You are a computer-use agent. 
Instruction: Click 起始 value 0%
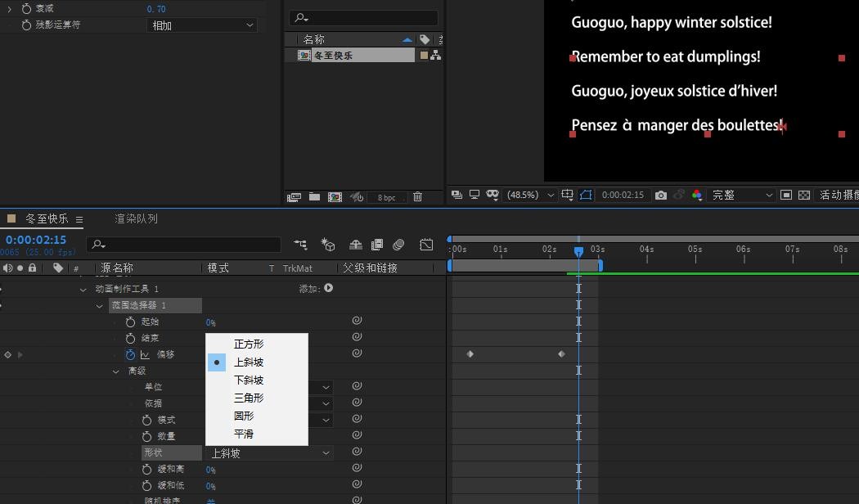point(211,322)
